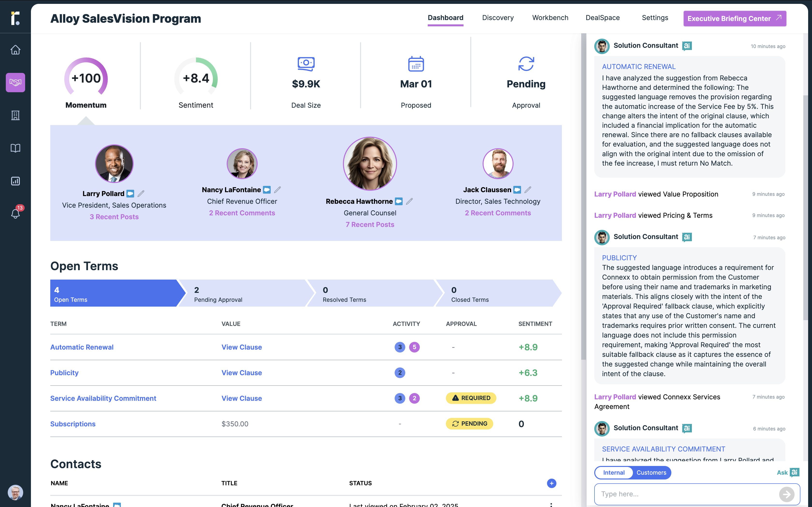Open the Approval Pending metric details
Viewport: 812px width, 507px height.
click(526, 83)
